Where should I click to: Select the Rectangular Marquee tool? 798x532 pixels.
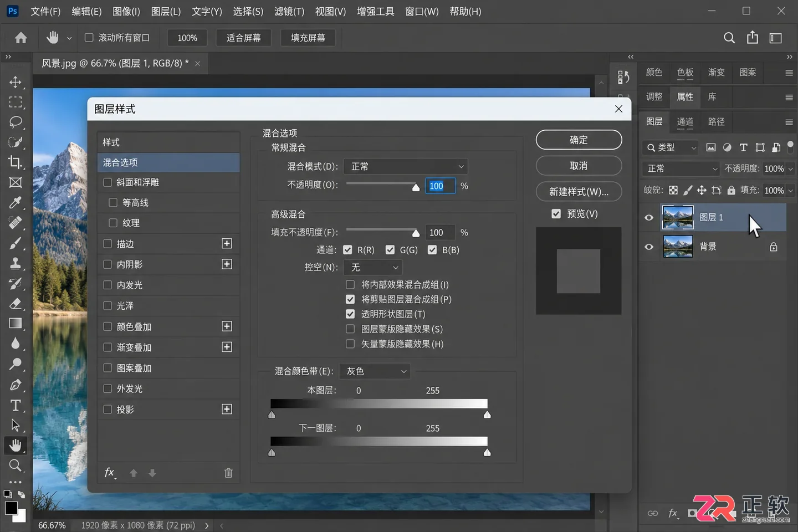tap(16, 102)
